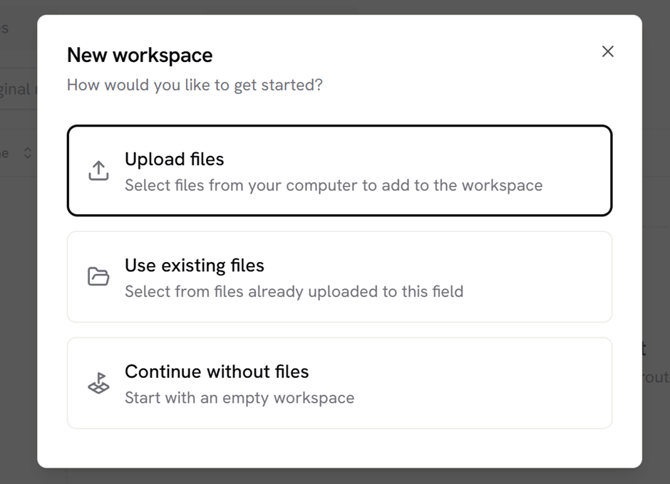Click the flag icon for empty workspace
This screenshot has width=670, height=484.
point(98,383)
